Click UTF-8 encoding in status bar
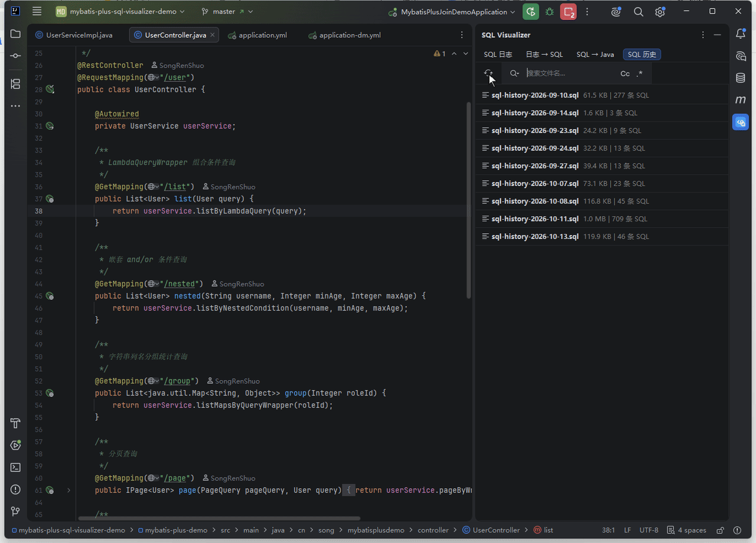This screenshot has width=756, height=543. [649, 530]
